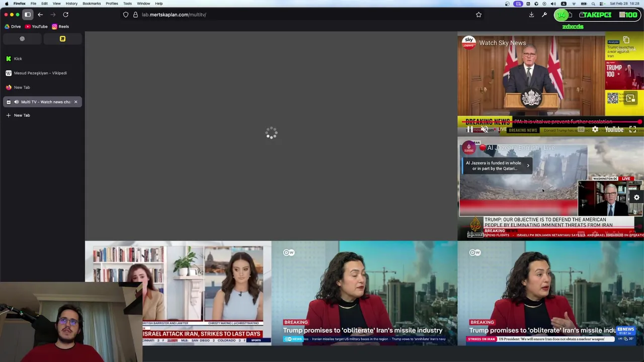Select the Multi TV tab

(x=42, y=102)
